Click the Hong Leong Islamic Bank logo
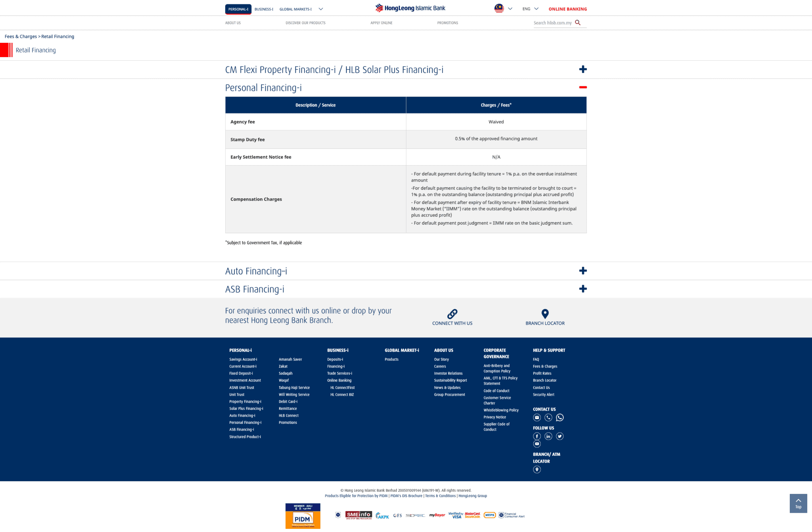 pyautogui.click(x=410, y=8)
